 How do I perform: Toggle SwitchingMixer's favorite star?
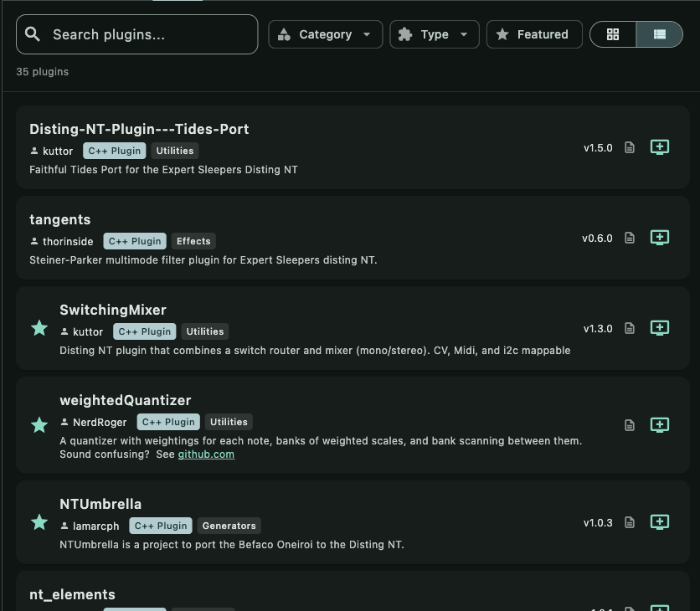pos(39,328)
